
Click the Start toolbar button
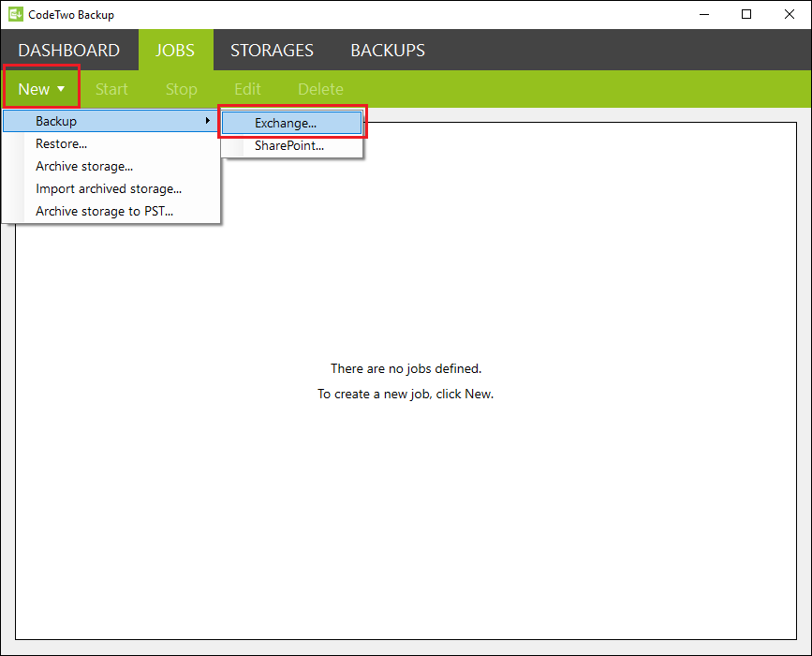click(111, 89)
